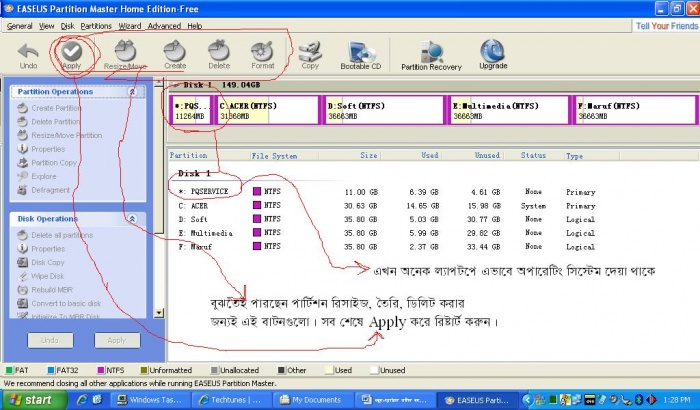Open the Wizard menu

tap(129, 26)
